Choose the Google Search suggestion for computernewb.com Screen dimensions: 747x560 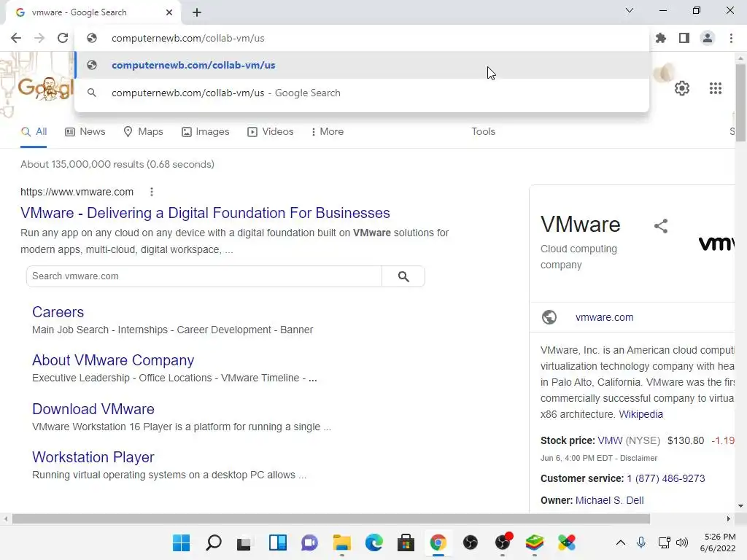[362, 93]
